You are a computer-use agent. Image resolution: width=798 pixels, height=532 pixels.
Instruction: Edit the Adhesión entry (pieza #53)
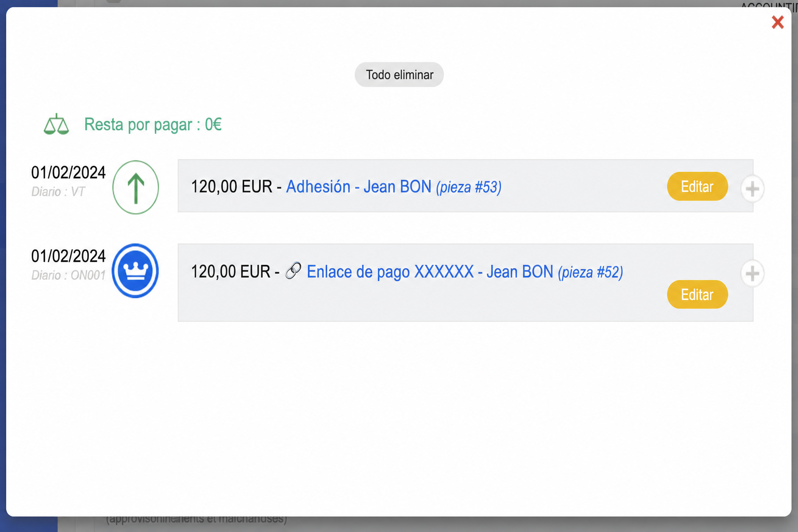click(x=697, y=187)
